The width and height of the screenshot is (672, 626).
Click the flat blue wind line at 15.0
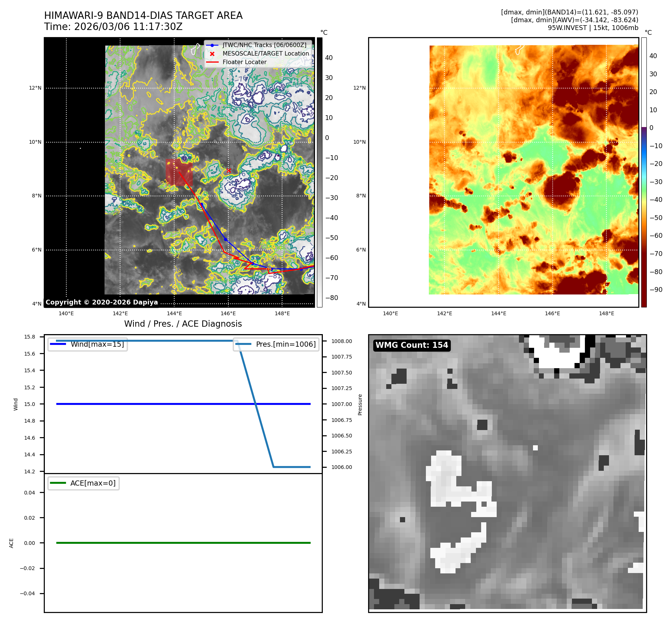(x=183, y=404)
